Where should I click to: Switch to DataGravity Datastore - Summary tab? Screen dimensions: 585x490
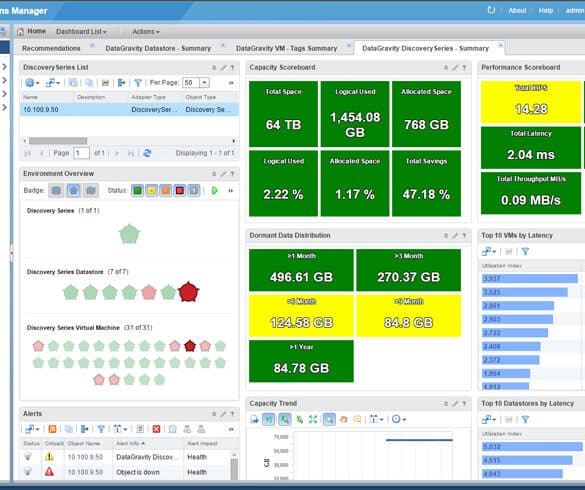(x=158, y=49)
